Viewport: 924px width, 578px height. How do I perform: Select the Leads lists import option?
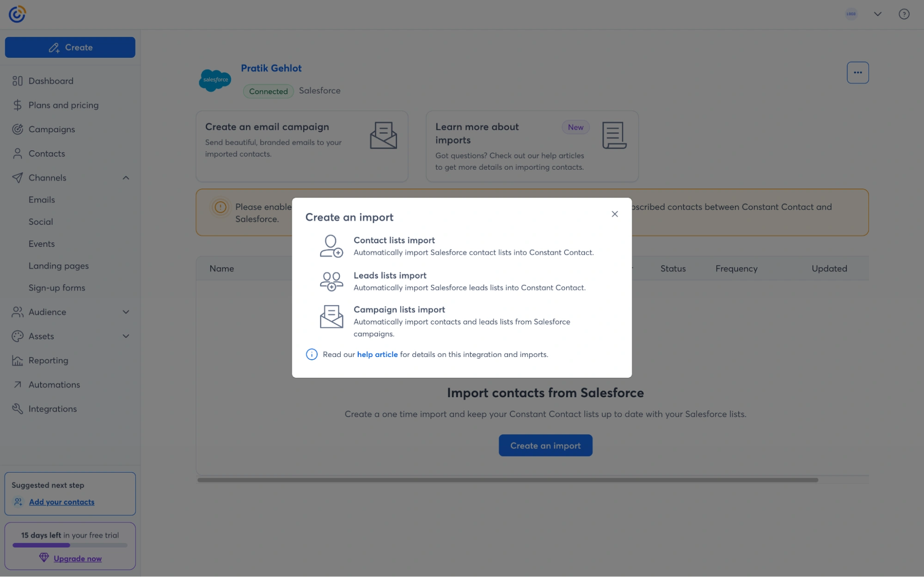390,275
